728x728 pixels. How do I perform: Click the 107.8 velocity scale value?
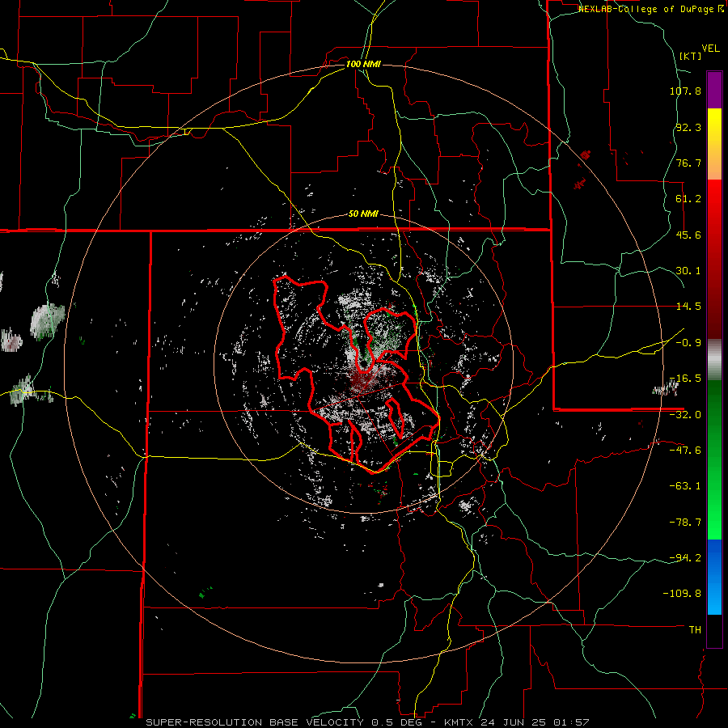click(685, 91)
